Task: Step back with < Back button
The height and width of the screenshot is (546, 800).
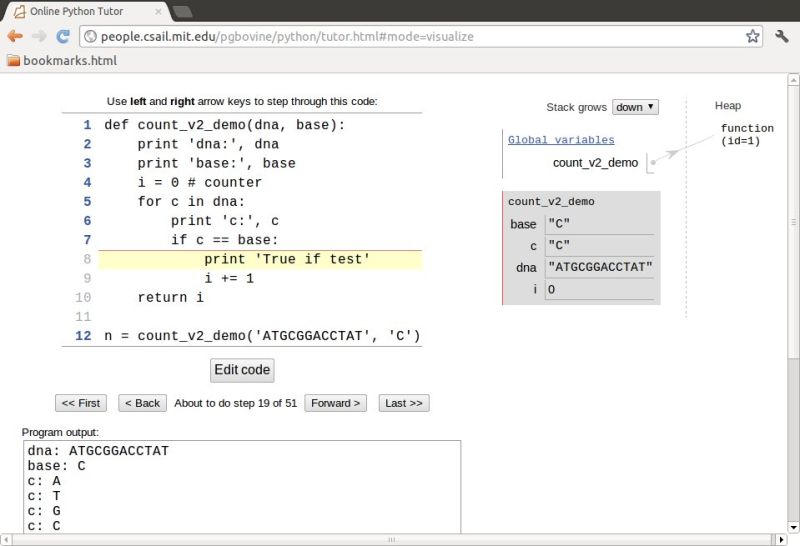Action: tap(142, 403)
